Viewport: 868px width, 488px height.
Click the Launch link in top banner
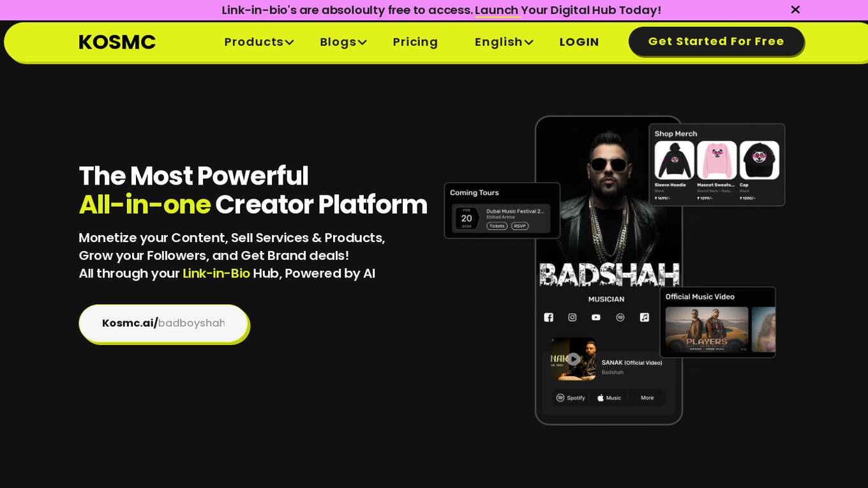[497, 10]
